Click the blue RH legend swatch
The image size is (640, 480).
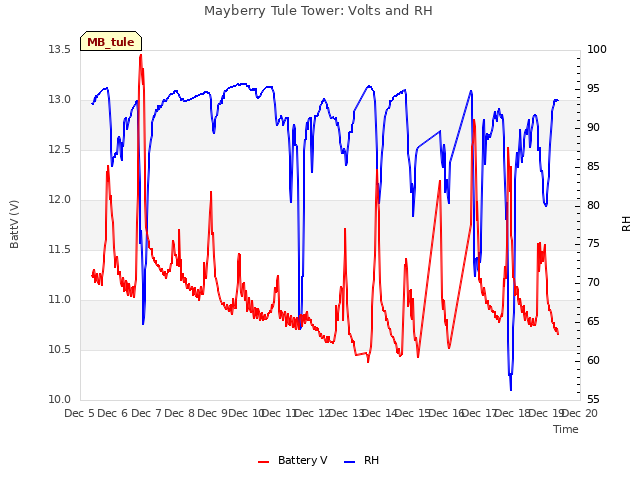tap(350, 462)
